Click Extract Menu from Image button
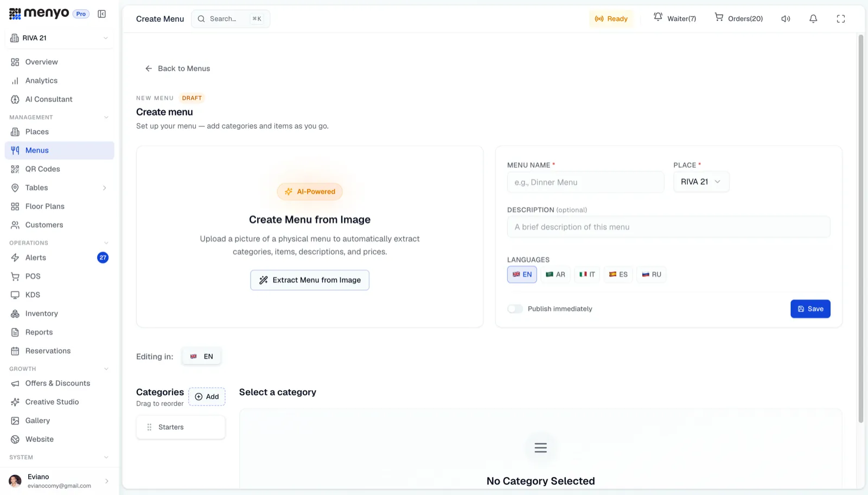Screen dimensions: 868x495 tap(310, 280)
